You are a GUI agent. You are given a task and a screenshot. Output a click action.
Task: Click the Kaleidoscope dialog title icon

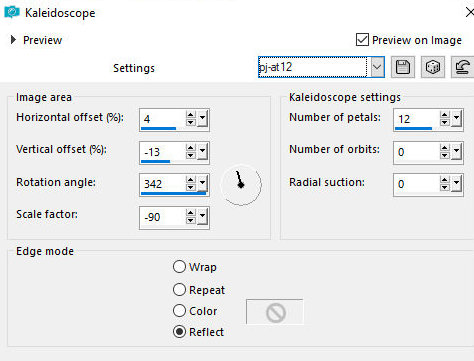tap(12, 13)
